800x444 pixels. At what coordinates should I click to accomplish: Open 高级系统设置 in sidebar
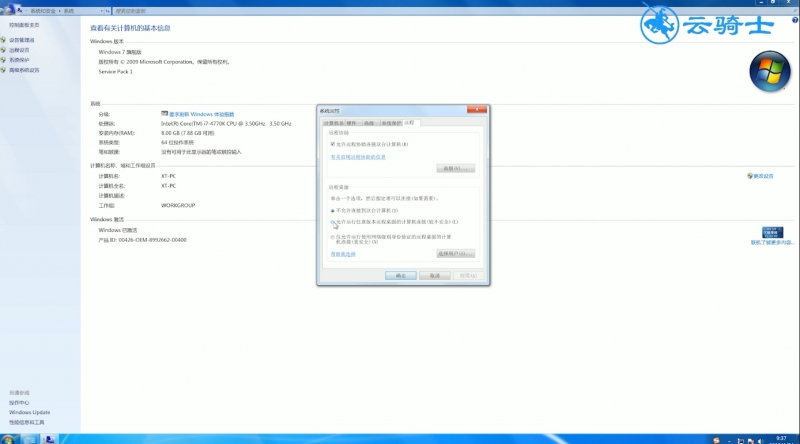click(24, 70)
